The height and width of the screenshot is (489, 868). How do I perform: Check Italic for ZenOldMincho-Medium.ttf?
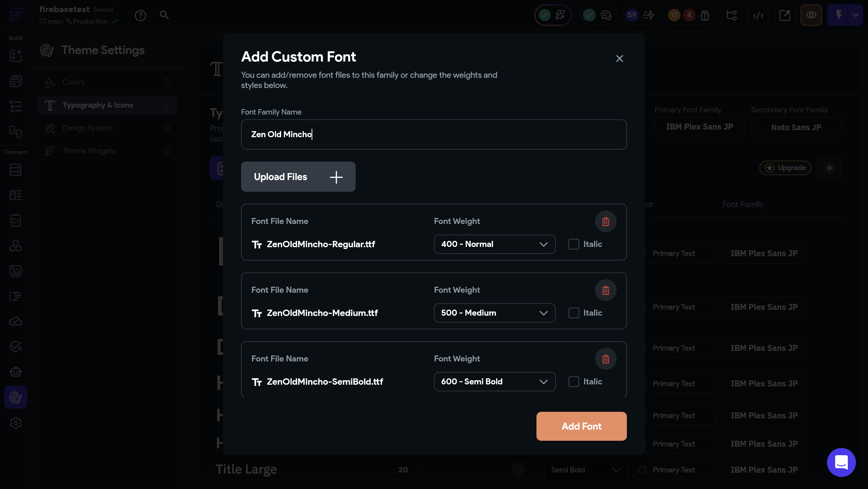tap(574, 313)
